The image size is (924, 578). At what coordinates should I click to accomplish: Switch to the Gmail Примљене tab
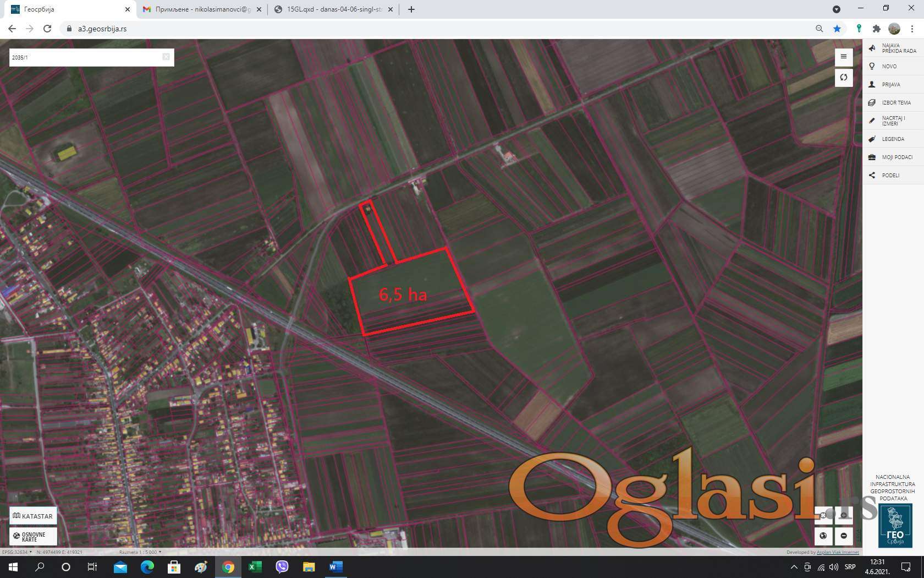(x=198, y=9)
